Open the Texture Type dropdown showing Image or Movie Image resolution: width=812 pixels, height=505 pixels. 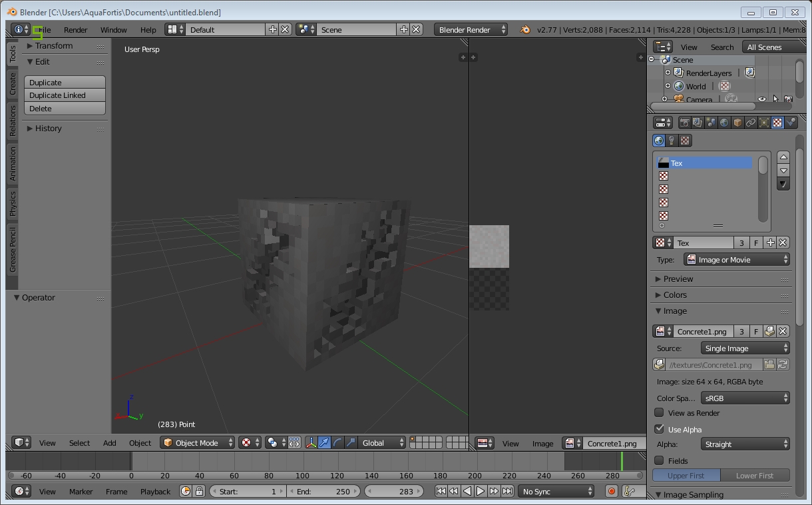pyautogui.click(x=736, y=259)
